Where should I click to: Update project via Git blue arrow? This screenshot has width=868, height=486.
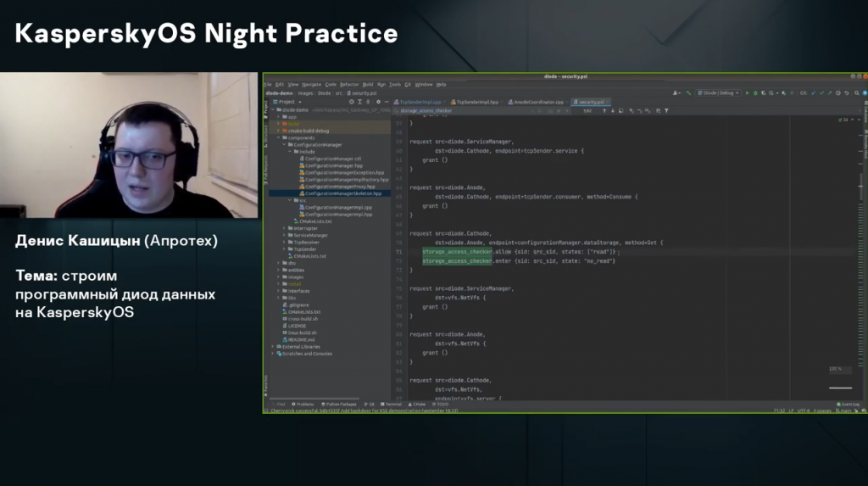[x=813, y=93]
